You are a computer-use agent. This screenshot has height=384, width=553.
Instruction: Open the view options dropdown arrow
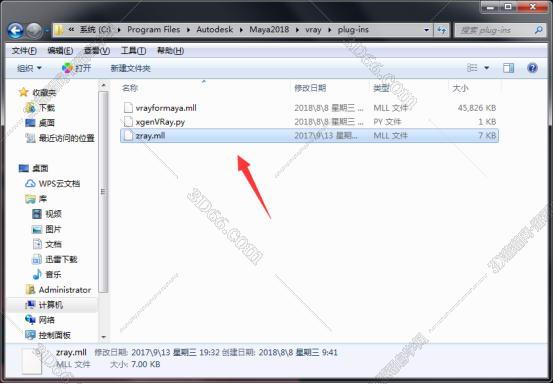pyautogui.click(x=487, y=68)
